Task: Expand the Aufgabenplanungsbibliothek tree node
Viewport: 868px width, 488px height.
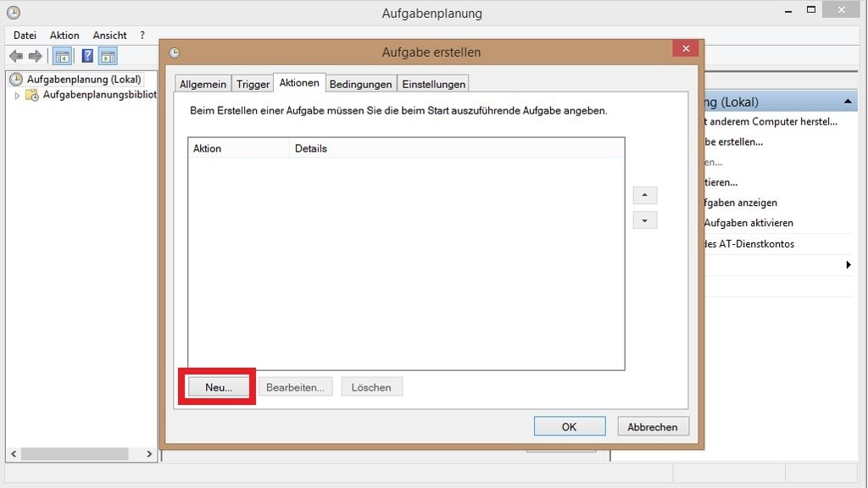Action: tap(17, 95)
